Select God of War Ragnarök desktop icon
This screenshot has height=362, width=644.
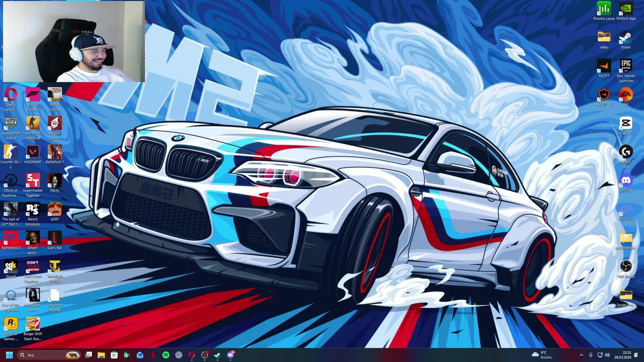pyautogui.click(x=11, y=300)
